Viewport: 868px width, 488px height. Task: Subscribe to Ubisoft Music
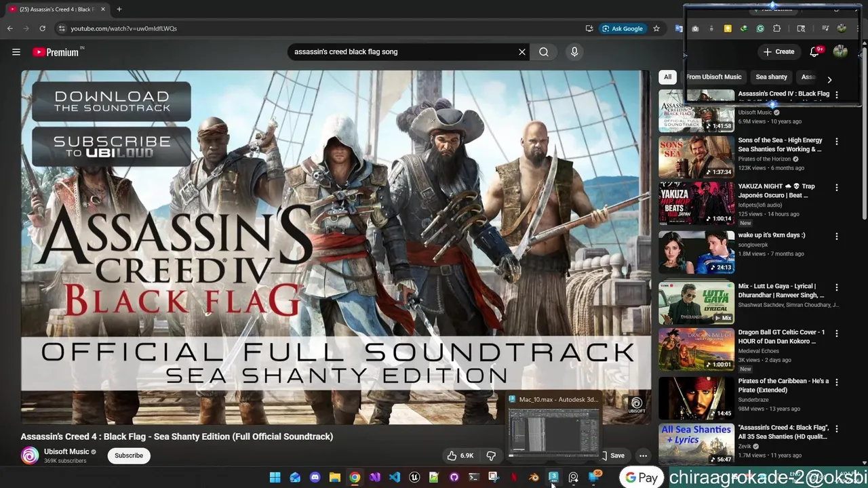(129, 455)
